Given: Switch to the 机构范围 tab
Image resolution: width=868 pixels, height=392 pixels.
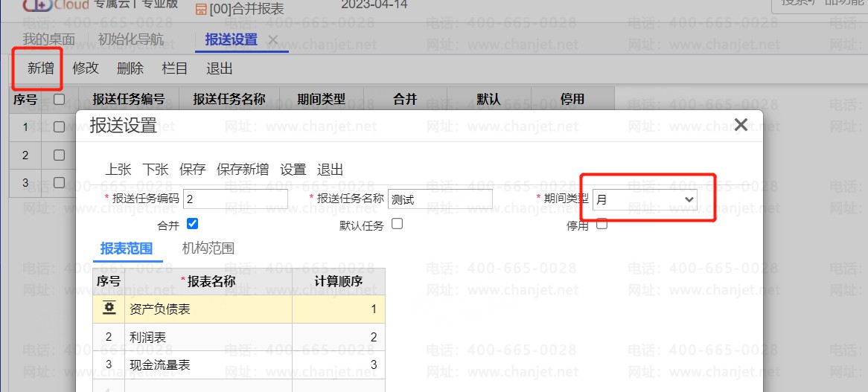Looking at the screenshot, I should click(x=208, y=248).
